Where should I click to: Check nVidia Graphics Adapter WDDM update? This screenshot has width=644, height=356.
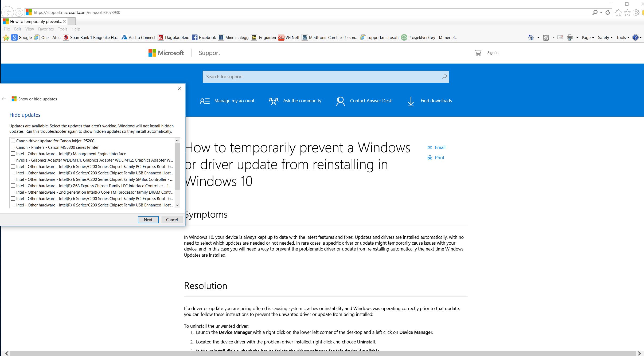13,160
